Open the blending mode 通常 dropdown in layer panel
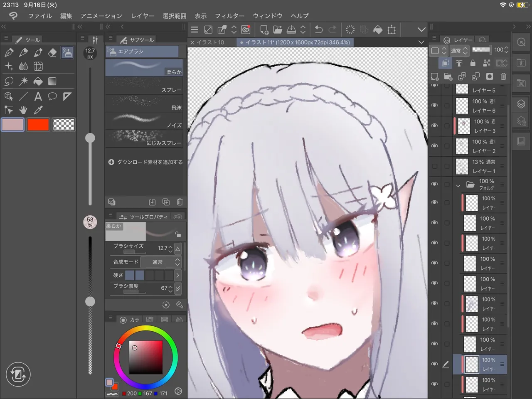This screenshot has height=399, width=532. [459, 50]
